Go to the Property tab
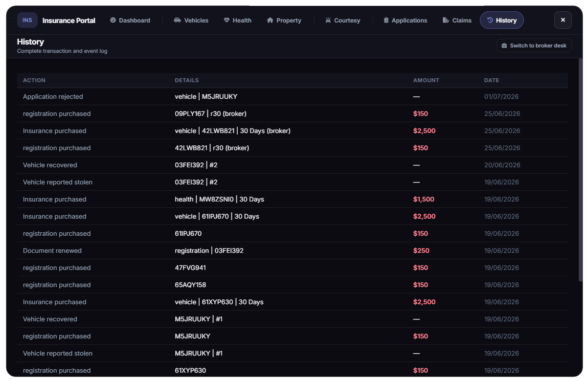588x381 pixels. [284, 20]
